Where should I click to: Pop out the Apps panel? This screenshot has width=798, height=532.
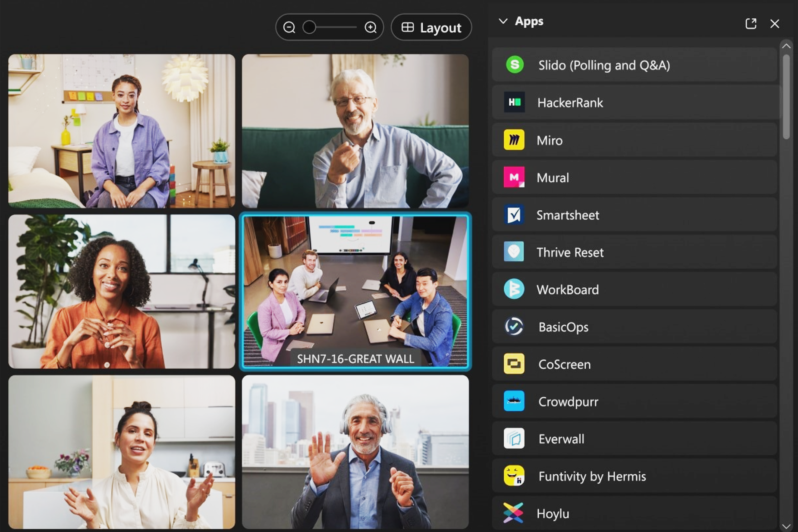751,23
